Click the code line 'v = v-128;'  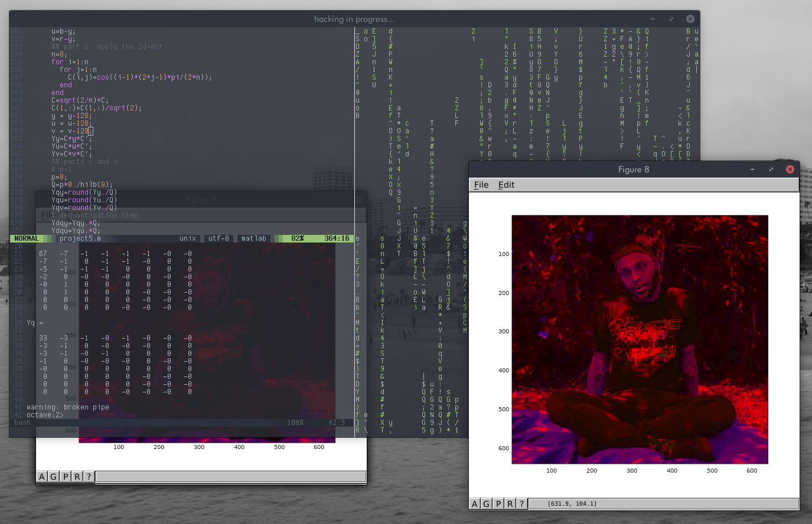[71, 131]
